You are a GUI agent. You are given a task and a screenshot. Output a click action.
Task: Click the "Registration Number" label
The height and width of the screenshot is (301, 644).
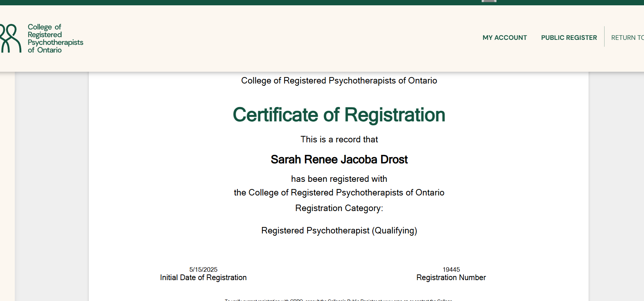[x=451, y=277]
